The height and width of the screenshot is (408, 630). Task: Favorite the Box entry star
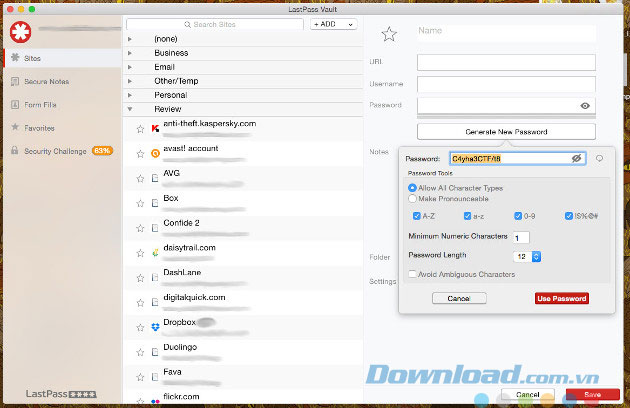coord(140,203)
